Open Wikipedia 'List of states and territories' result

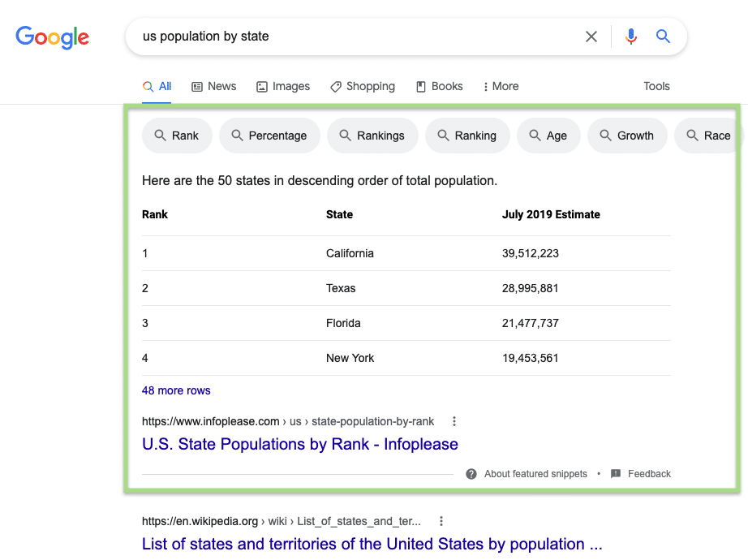372,544
